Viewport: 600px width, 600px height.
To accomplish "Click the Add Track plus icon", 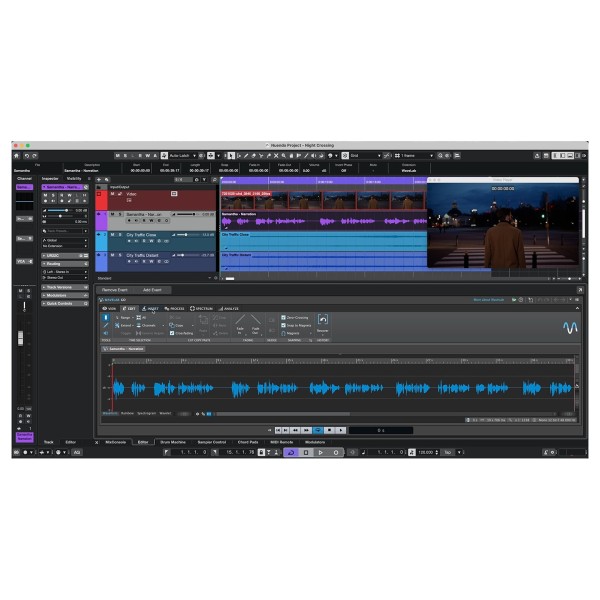I will [x=99, y=179].
